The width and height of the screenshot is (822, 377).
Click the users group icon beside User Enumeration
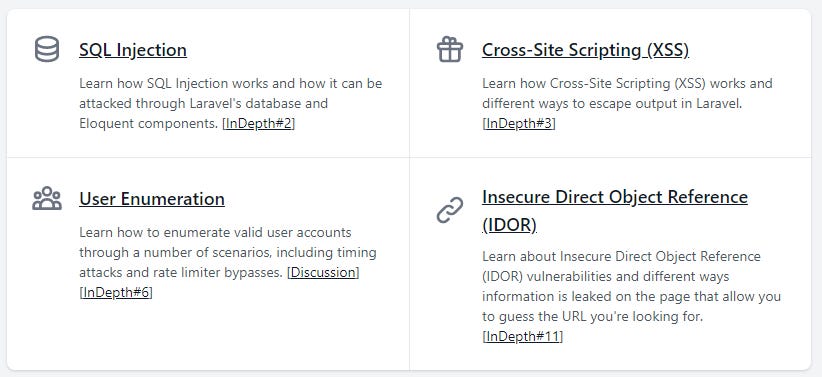tap(47, 198)
